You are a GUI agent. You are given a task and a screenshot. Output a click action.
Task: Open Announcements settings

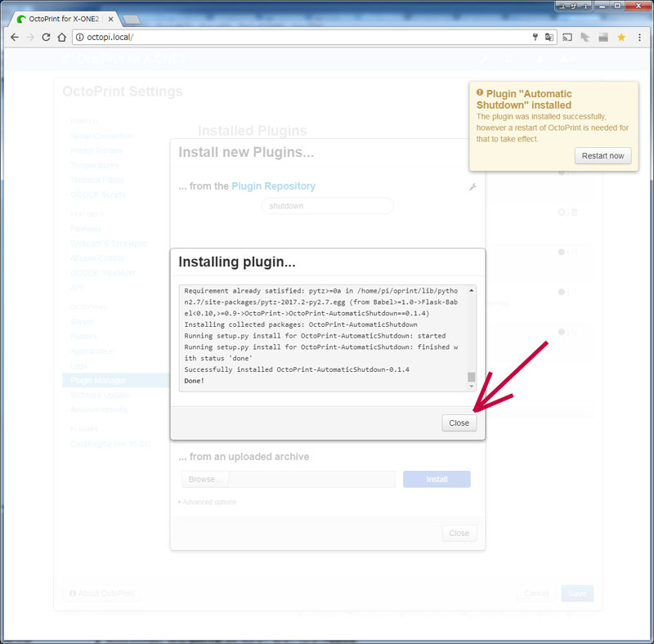tap(98, 409)
